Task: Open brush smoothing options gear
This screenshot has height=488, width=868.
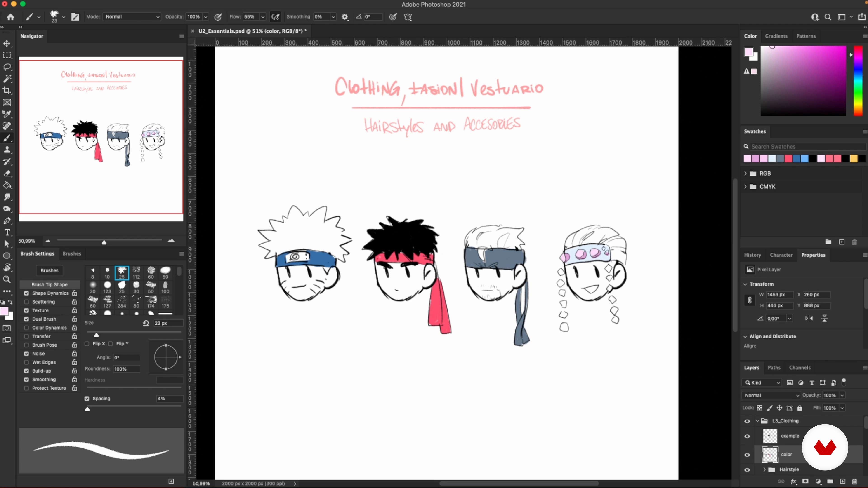Action: pyautogui.click(x=345, y=17)
